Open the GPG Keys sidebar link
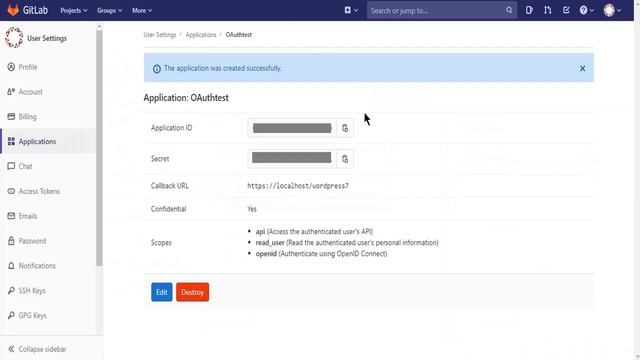 32,316
